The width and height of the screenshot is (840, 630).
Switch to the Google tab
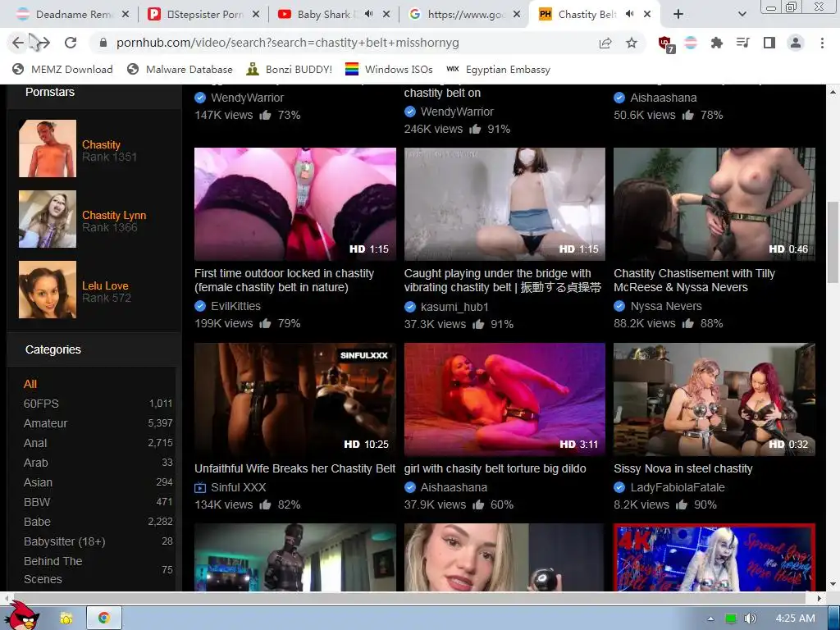pyautogui.click(x=464, y=15)
